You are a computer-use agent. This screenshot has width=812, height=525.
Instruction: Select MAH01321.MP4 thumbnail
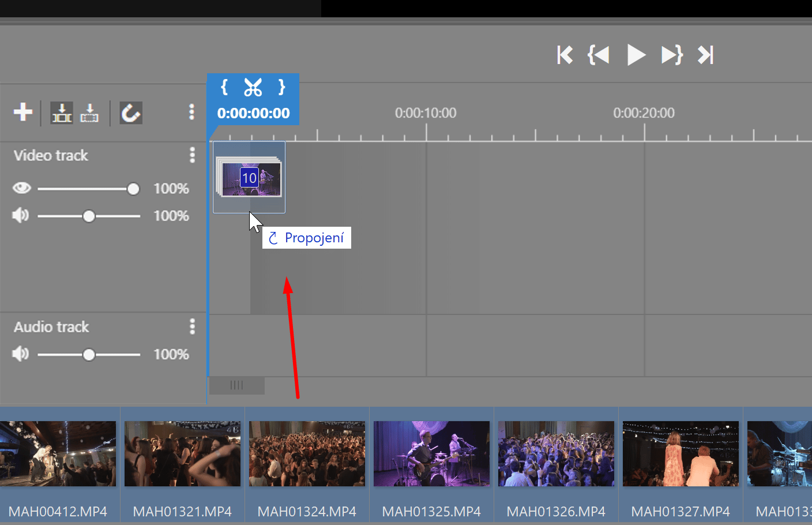(x=182, y=453)
